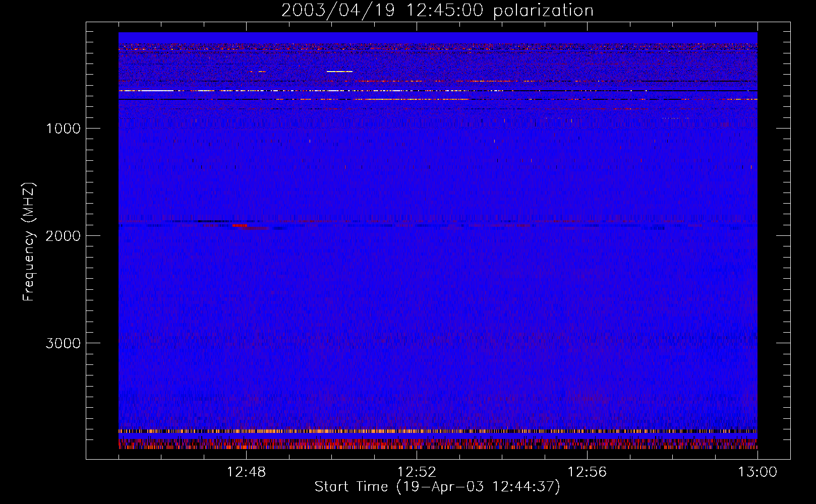Click the plot title word "polarization"

[543, 11]
